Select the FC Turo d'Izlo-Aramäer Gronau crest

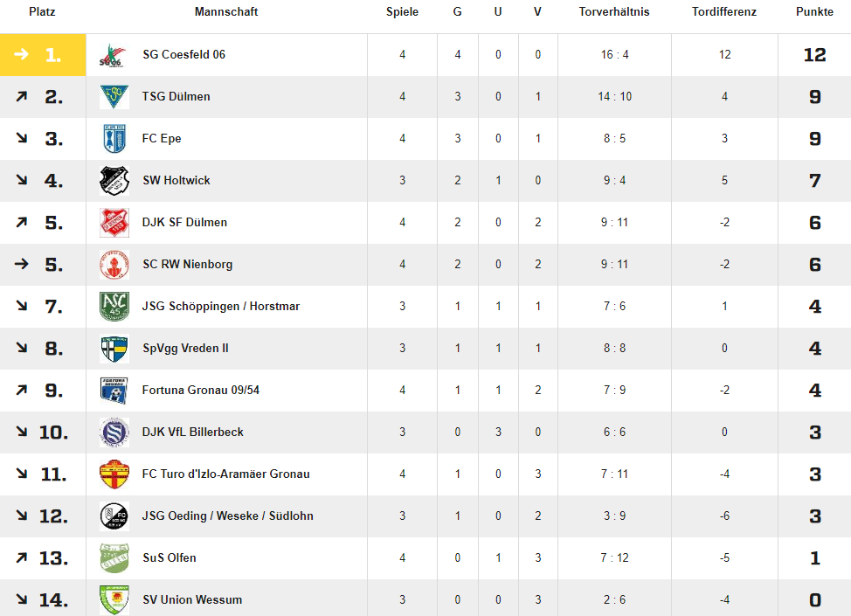point(114,474)
